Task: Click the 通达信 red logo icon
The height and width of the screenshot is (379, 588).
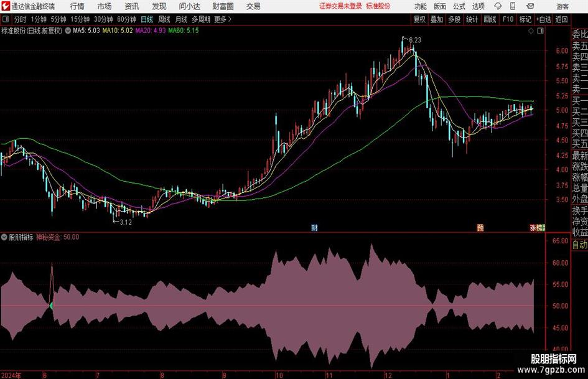Action: click(5, 6)
